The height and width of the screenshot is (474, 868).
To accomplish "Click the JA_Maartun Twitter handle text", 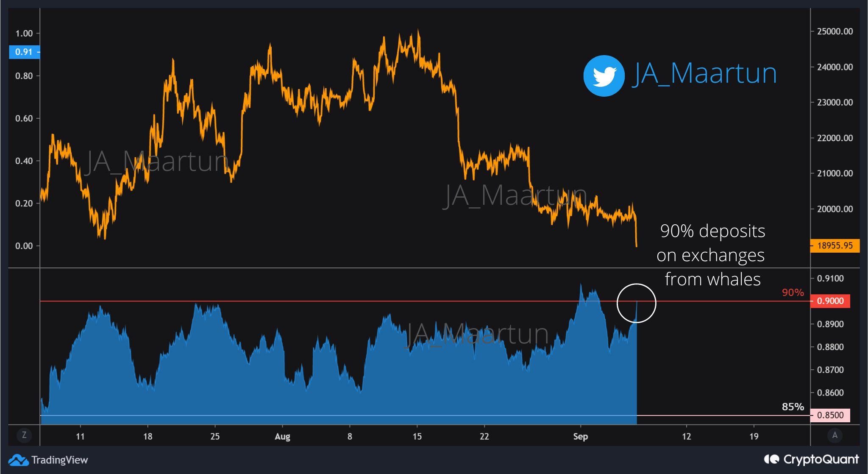I will tap(705, 74).
